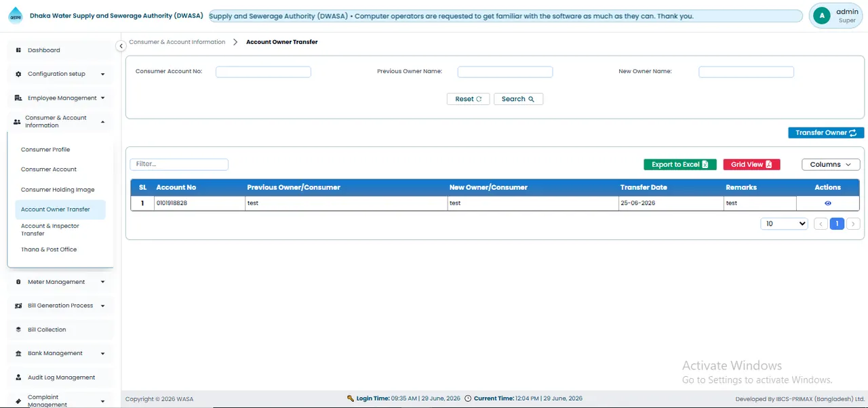Click the Complaint Management icon
The height and width of the screenshot is (408, 868).
tap(18, 401)
